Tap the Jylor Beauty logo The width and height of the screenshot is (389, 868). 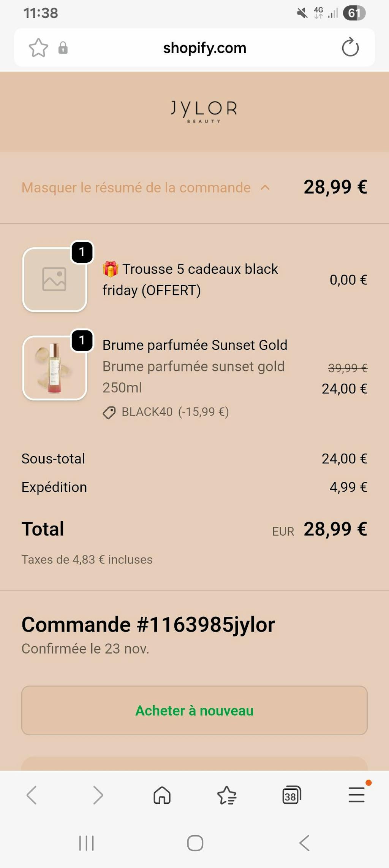tap(204, 111)
